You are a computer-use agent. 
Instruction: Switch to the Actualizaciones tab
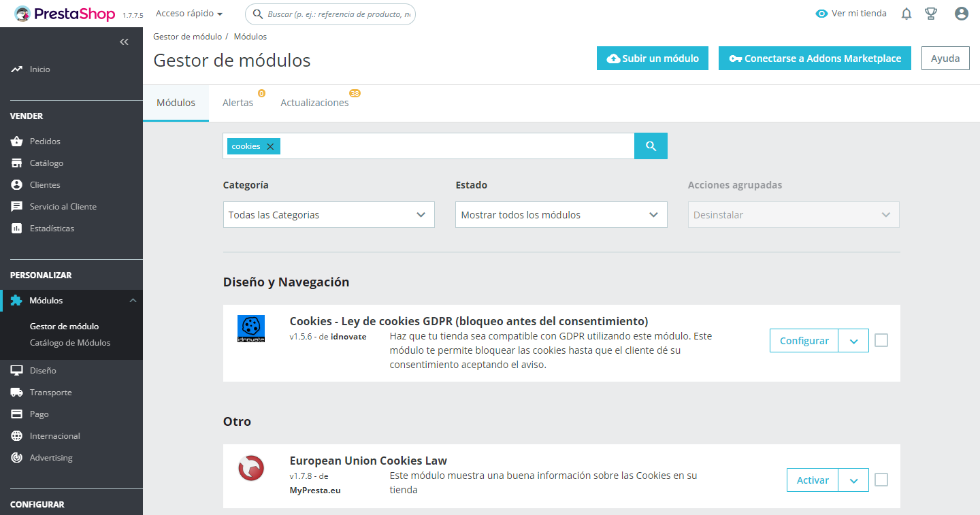315,103
